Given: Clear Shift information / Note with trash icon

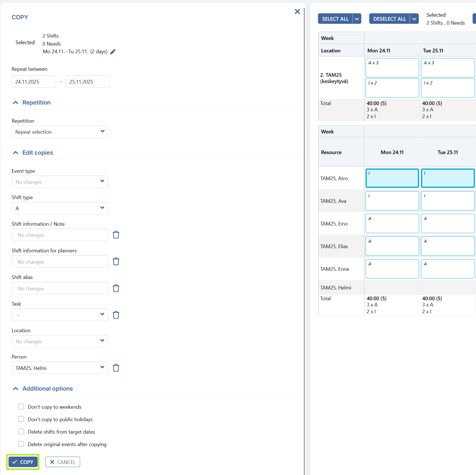Looking at the screenshot, I should click(116, 235).
